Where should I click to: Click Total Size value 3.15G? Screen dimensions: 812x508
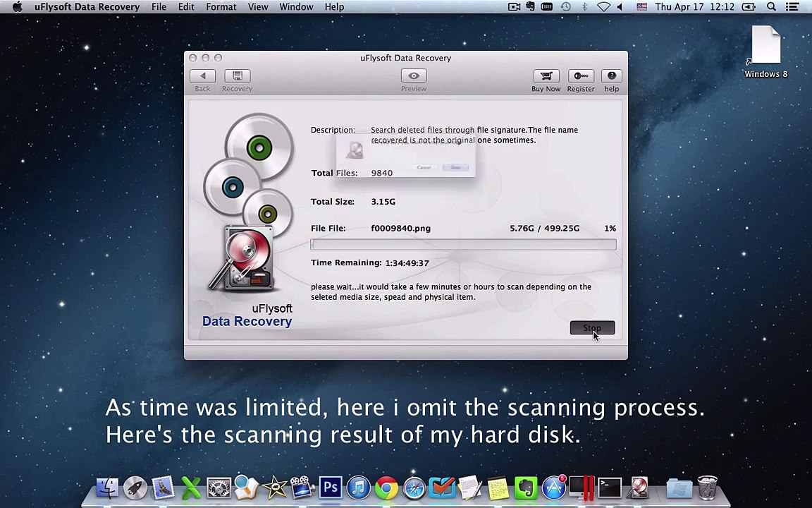(x=383, y=202)
